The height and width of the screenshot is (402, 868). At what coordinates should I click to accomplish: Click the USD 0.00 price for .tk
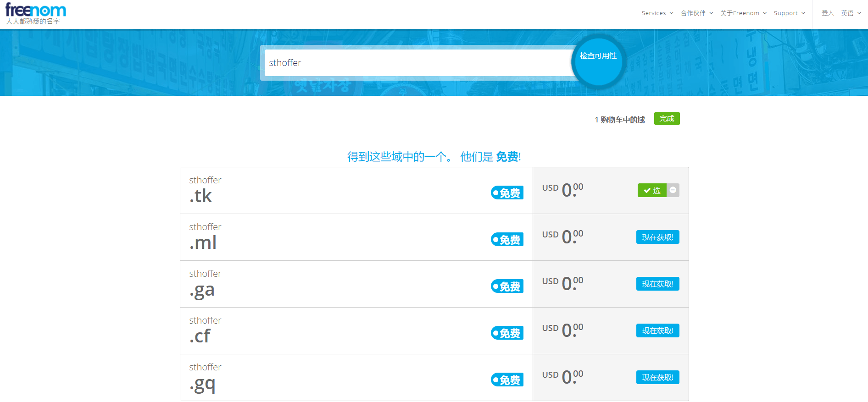tap(562, 190)
